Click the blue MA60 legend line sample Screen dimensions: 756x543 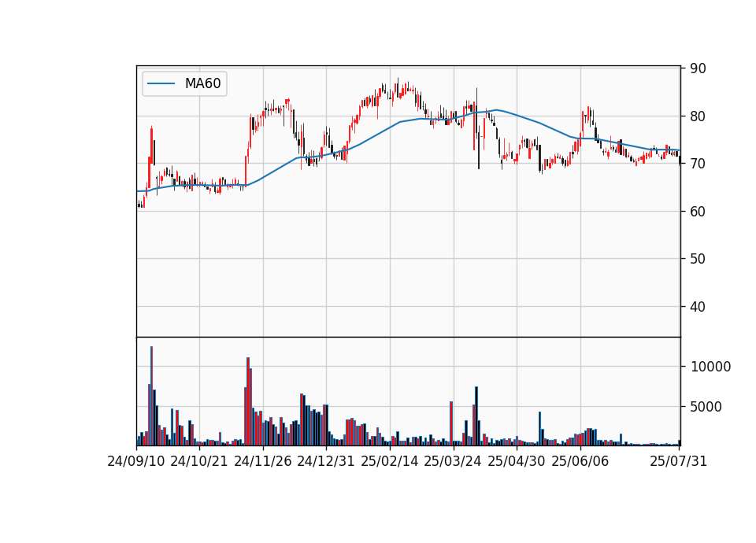[161, 84]
